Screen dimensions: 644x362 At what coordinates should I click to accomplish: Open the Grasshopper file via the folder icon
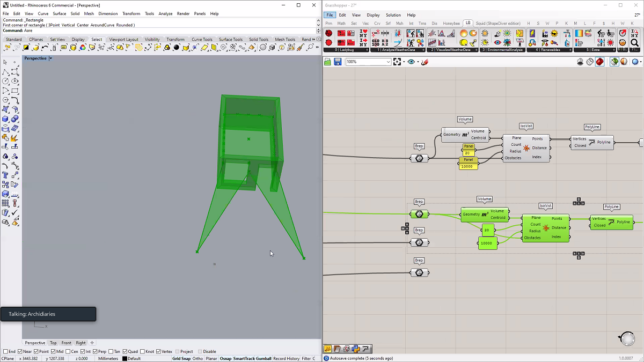[328, 62]
